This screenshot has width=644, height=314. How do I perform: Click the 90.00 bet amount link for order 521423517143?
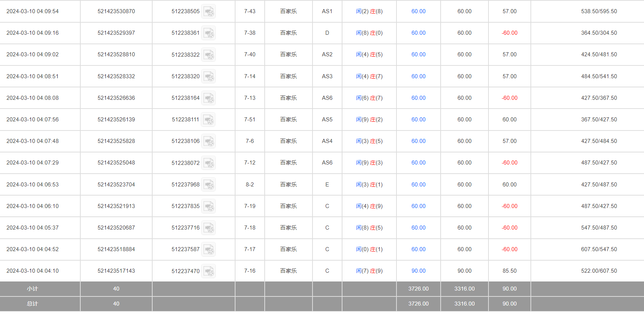[418, 271]
